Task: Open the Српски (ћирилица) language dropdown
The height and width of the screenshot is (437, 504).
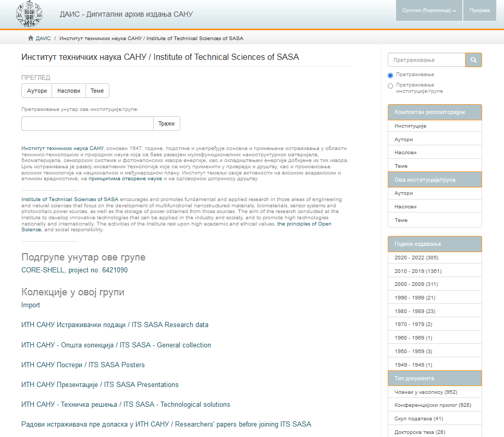Action: coord(429,10)
